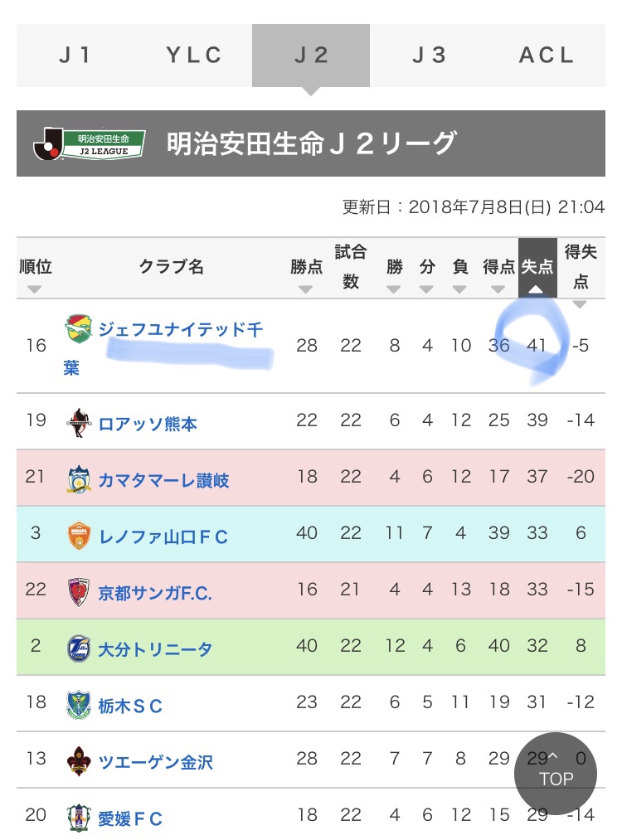Switch to the J1 tab

[x=75, y=56]
